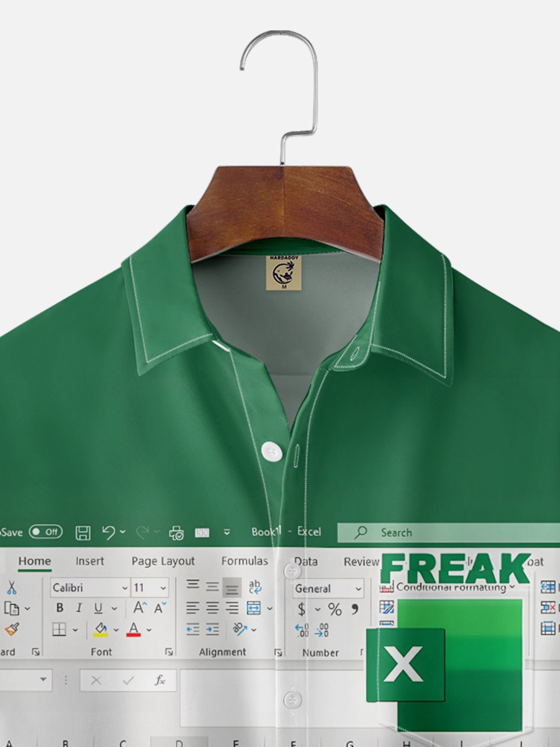Align text left

[x=193, y=608]
